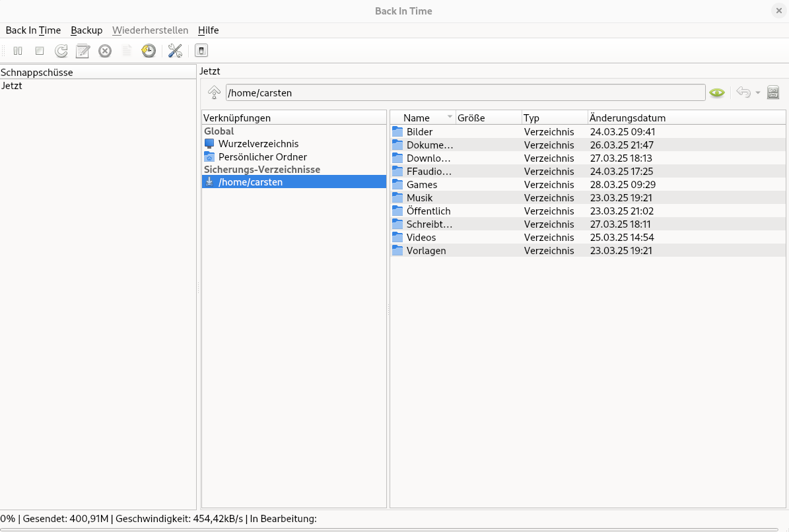789x532 pixels.
Task: Select Persönlicher Ordner shortcut
Action: pyautogui.click(x=262, y=157)
